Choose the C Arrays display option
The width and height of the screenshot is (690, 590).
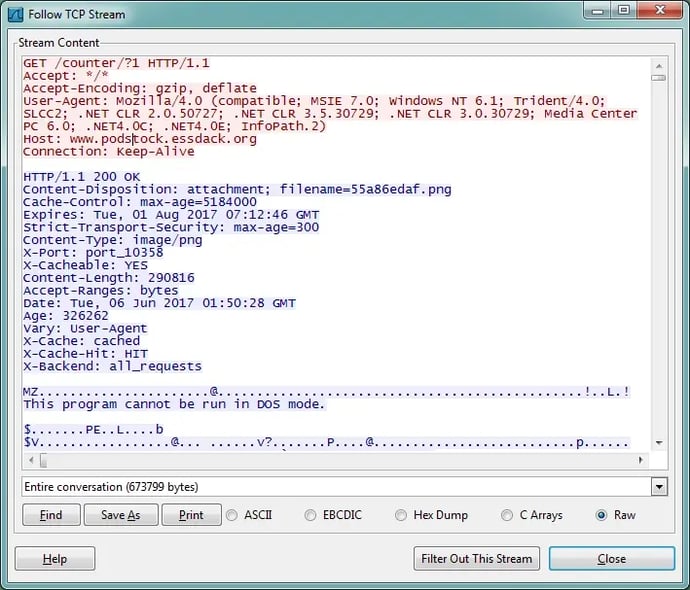click(507, 515)
